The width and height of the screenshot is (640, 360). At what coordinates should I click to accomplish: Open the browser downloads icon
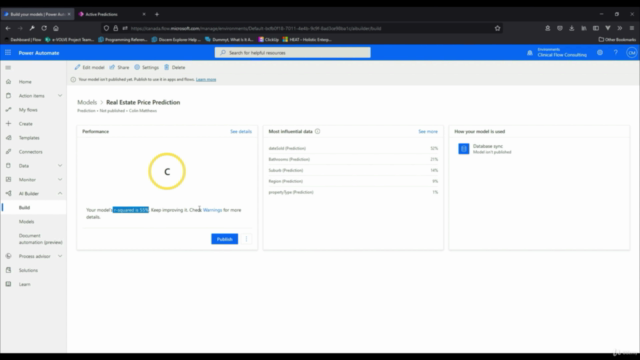tap(571, 28)
